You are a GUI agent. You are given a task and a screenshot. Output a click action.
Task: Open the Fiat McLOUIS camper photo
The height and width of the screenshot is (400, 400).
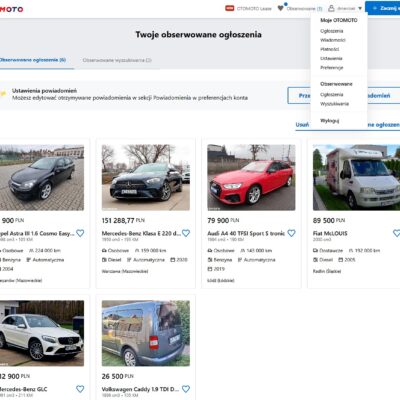pos(356,177)
